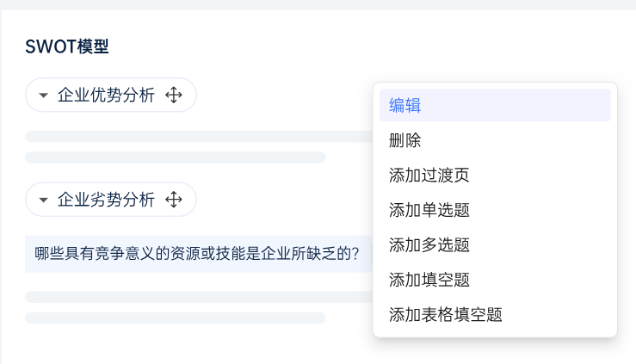Click the move icon beside 企业劣势分析
636x364 pixels.
(x=174, y=201)
